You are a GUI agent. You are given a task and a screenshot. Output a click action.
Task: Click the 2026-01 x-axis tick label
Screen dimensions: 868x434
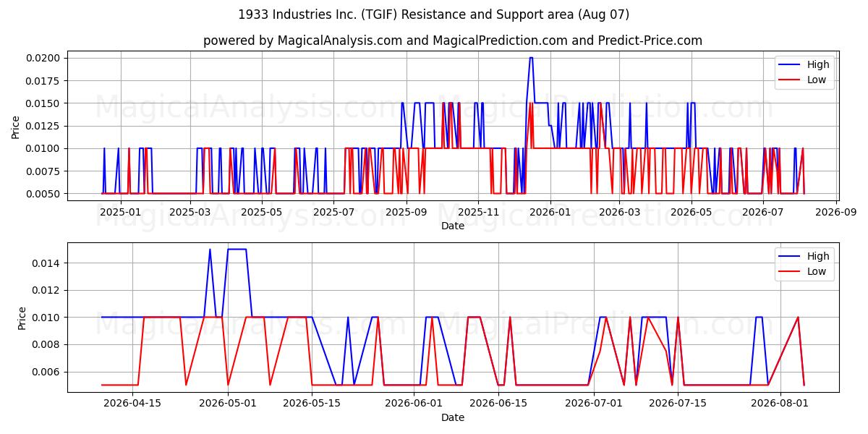tap(550, 212)
